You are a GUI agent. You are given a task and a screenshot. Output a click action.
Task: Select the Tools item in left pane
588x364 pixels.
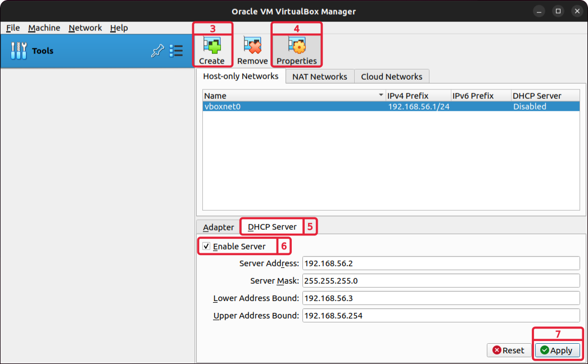coord(97,51)
